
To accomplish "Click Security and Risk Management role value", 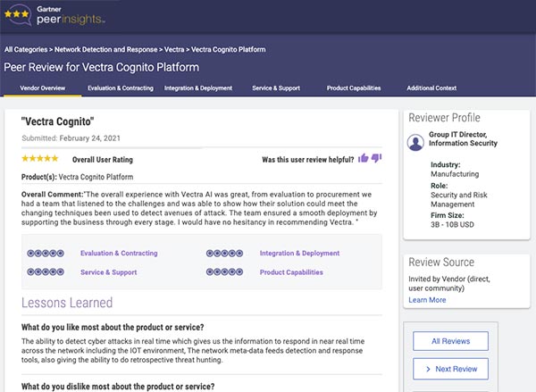I will (x=459, y=200).
